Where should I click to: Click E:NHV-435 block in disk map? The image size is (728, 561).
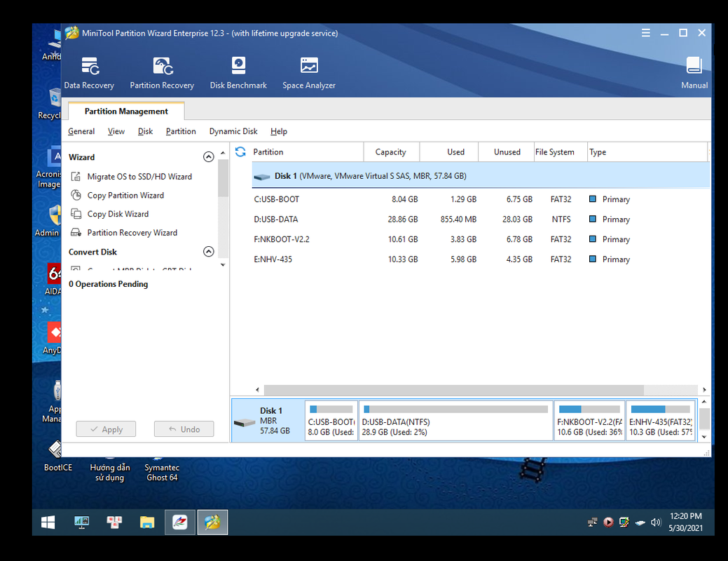click(x=660, y=421)
